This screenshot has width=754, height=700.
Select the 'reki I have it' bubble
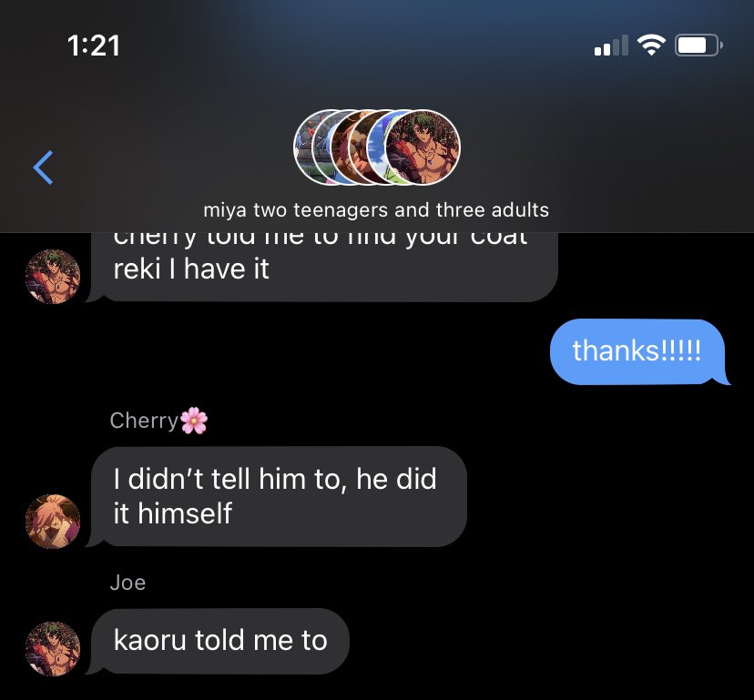[x=321, y=267]
